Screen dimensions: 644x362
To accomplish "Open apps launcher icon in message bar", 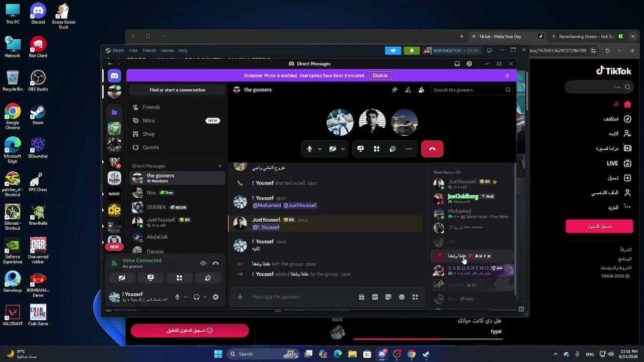I will coord(415,297).
